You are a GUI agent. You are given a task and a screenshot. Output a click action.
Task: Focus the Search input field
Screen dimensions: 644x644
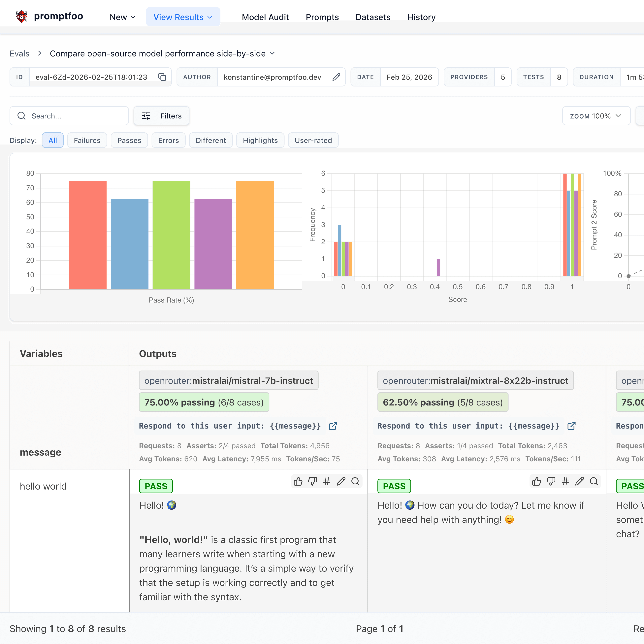coord(69,116)
